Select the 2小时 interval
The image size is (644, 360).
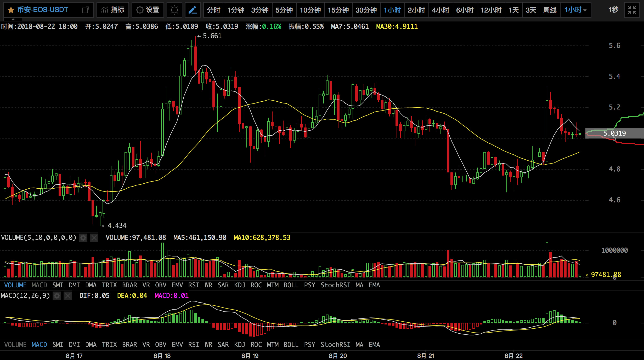[x=416, y=10]
